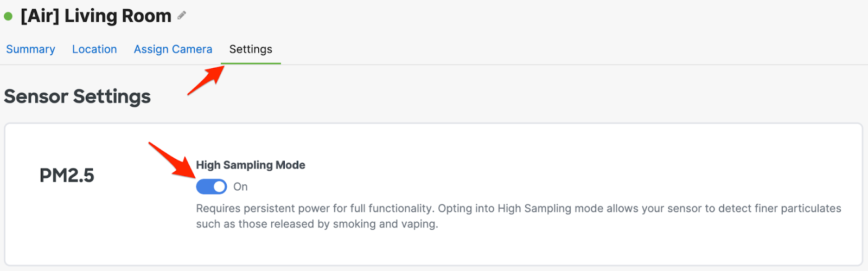Viewport: 868px width, 271px height.
Task: Open the Summary tab
Action: [30, 49]
